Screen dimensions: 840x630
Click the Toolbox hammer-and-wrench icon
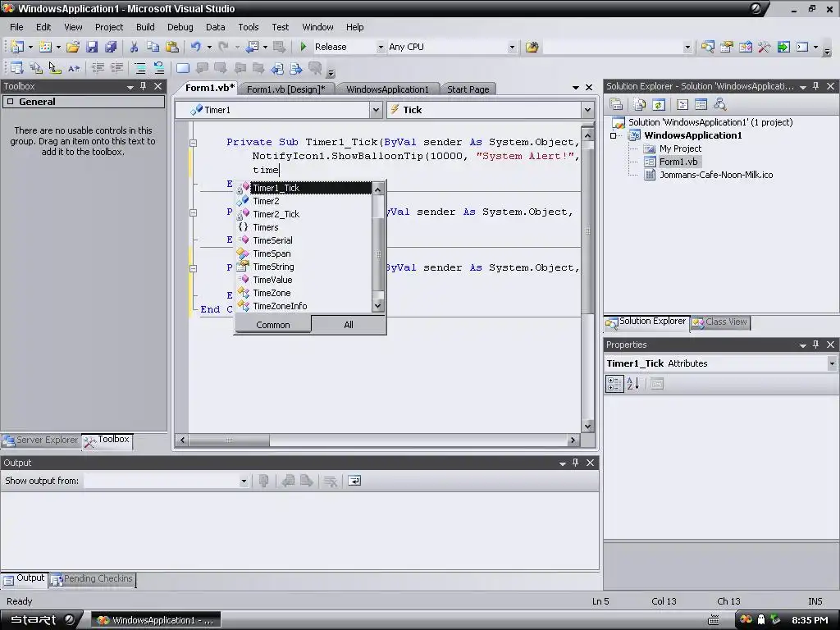(765, 47)
